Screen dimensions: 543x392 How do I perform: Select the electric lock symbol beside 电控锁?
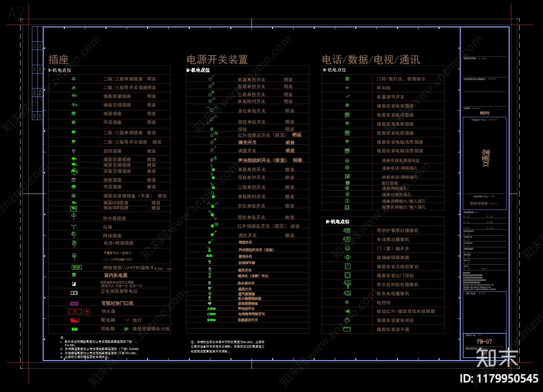(347, 302)
